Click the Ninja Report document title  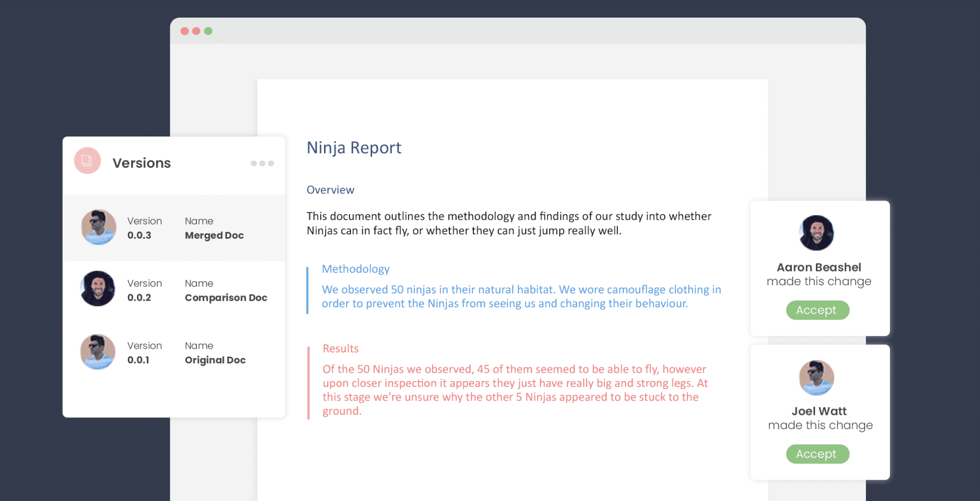(x=353, y=148)
